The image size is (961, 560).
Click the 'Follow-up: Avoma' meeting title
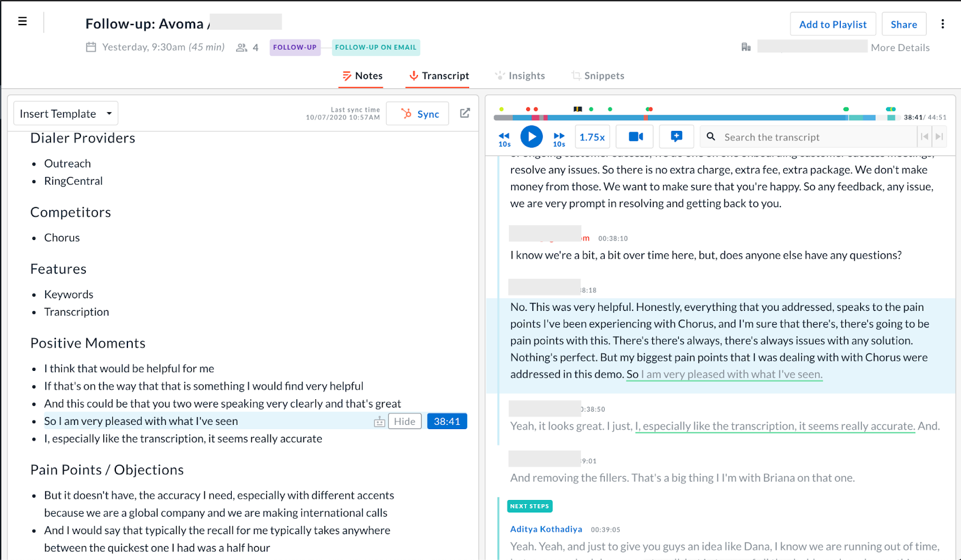(144, 23)
